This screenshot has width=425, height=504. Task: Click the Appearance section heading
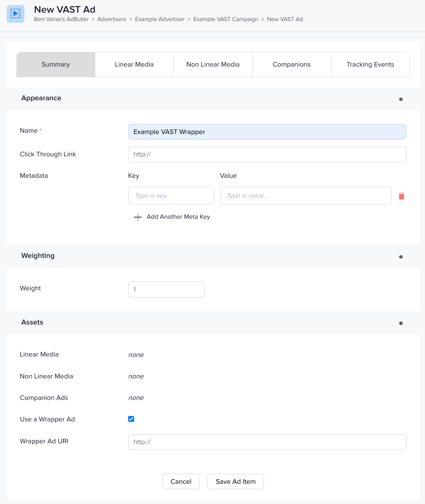41,98
